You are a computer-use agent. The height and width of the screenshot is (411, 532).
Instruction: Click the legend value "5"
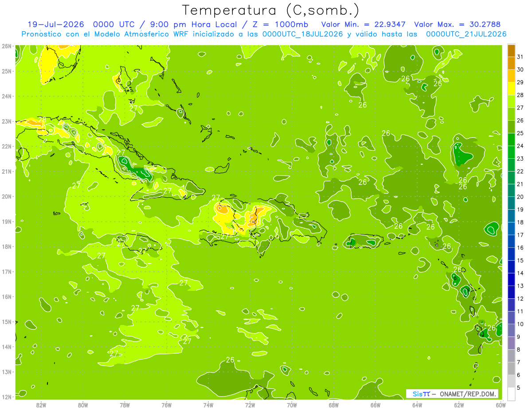click(x=519, y=388)
